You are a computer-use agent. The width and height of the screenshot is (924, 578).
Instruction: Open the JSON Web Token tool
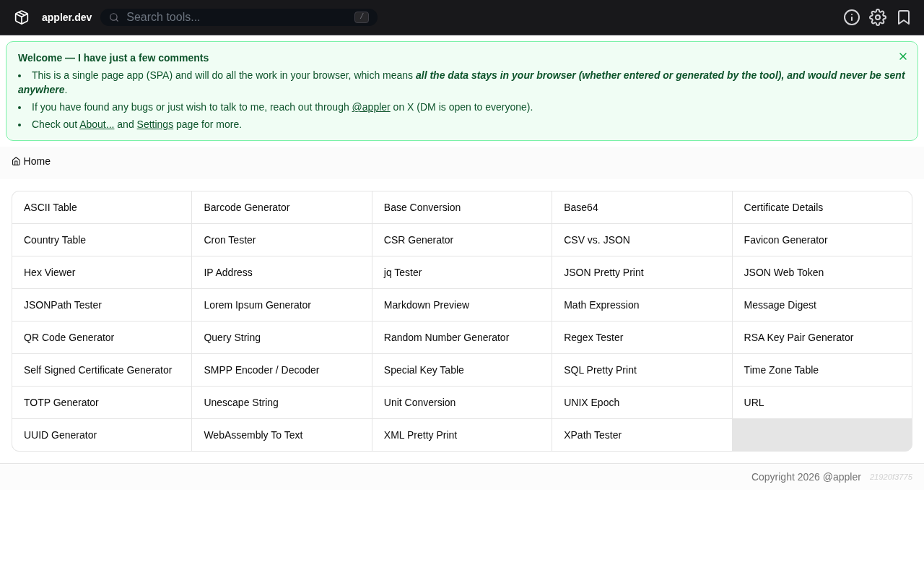tap(783, 272)
